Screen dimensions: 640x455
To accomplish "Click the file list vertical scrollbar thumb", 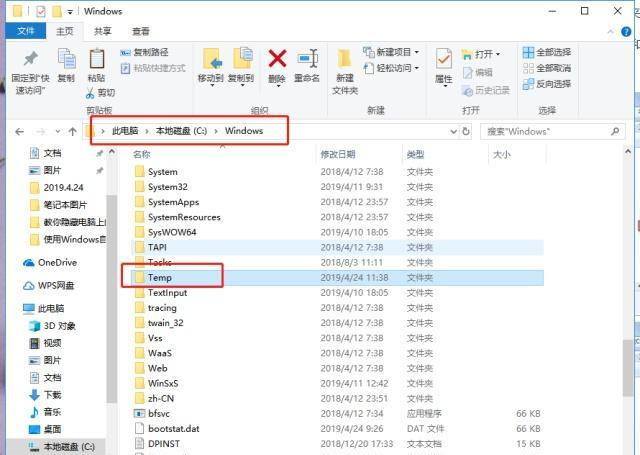I will pyautogui.click(x=628, y=367).
